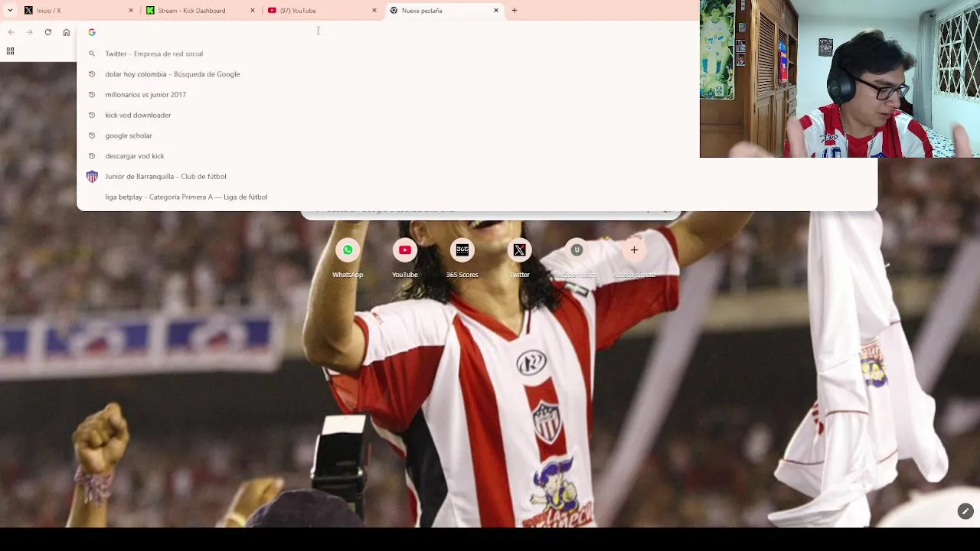Open the apps grid icon in bookmarks bar

10,51
